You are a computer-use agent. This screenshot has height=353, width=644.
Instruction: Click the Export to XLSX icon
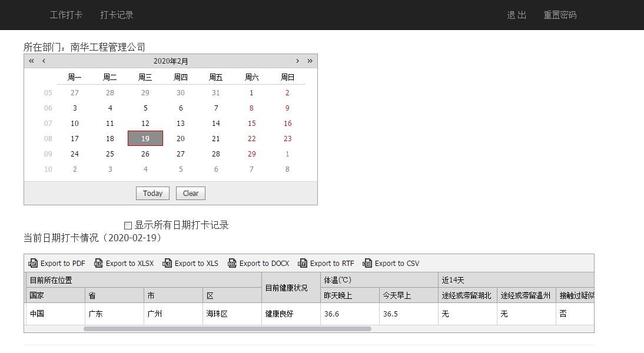(98, 264)
